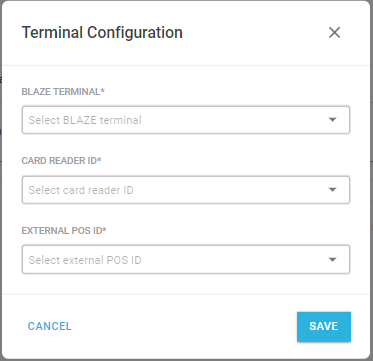Click the external POS ID dropdown arrow

[332, 259]
